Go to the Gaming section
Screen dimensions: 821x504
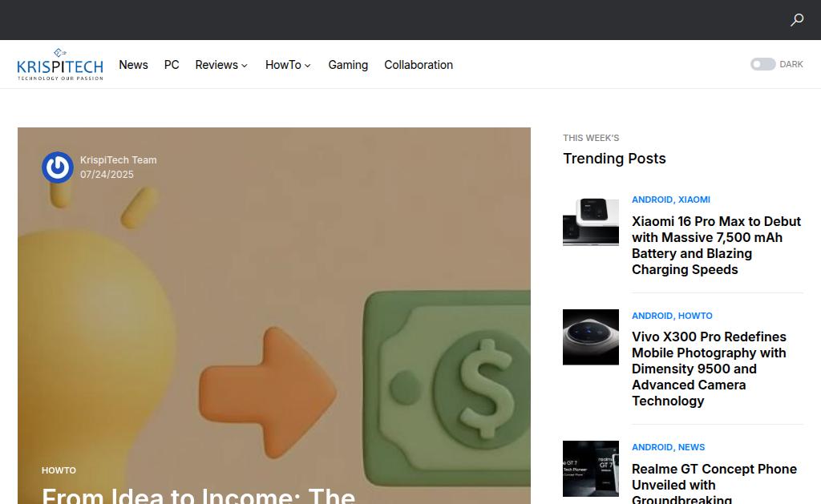pyautogui.click(x=348, y=65)
